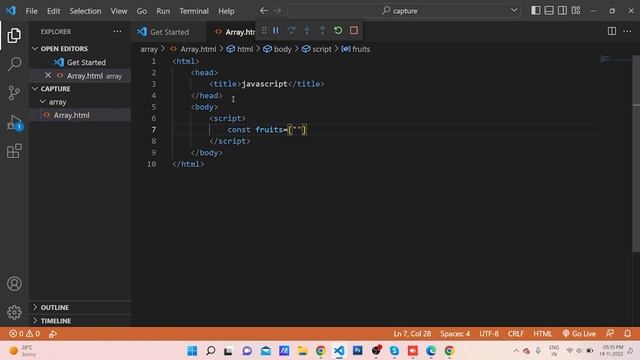
Task: Click Ln 7, Col 28 status item
Action: tap(412, 334)
